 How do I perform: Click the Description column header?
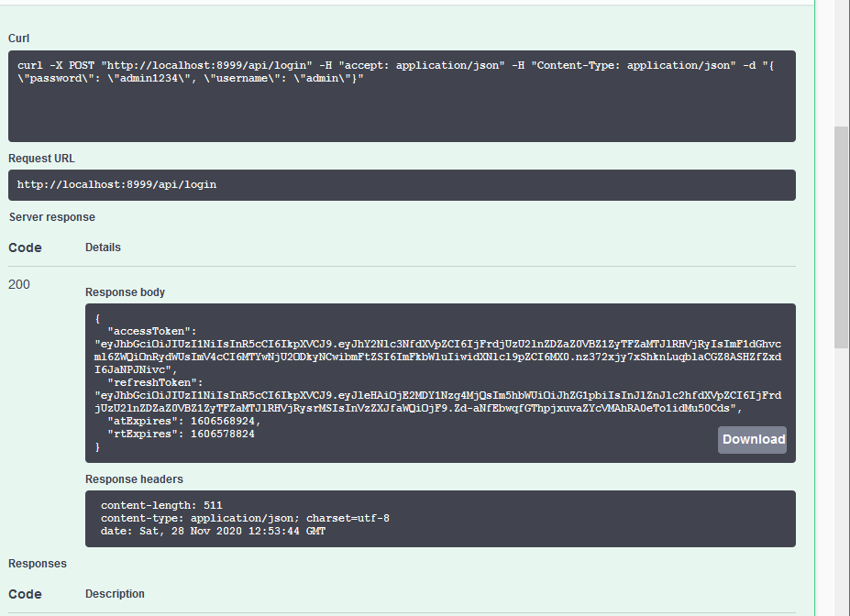click(x=115, y=594)
